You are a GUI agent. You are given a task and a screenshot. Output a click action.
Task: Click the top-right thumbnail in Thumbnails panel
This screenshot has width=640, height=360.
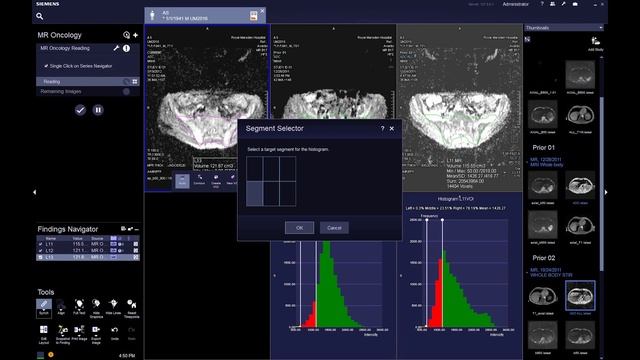pos(580,75)
